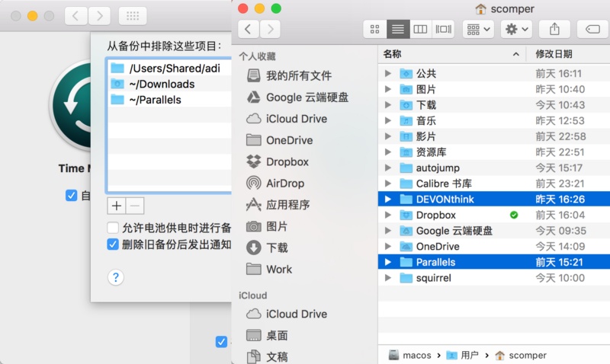Open the Finder action gear menu
Viewport: 610px width, 364px height.
(x=516, y=29)
